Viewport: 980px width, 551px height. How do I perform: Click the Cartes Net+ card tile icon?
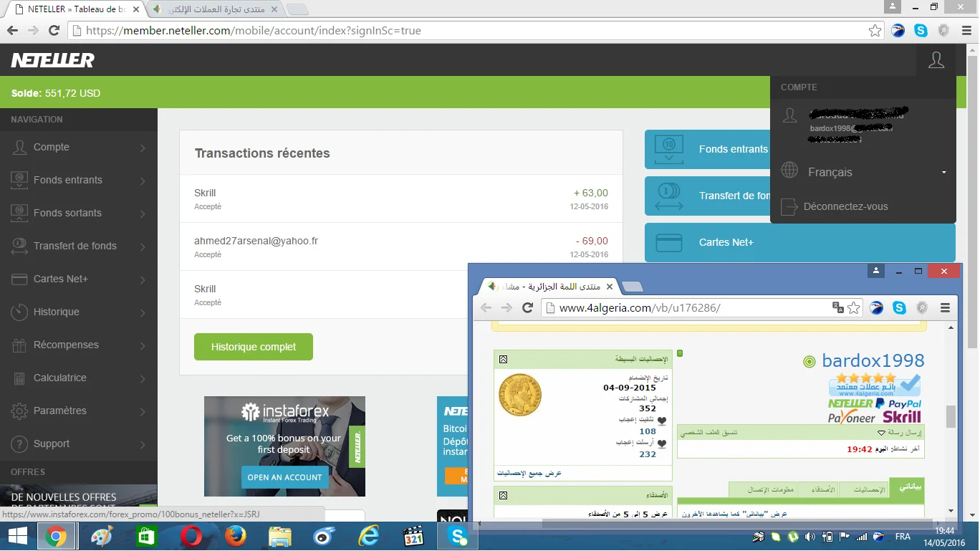[x=669, y=243]
